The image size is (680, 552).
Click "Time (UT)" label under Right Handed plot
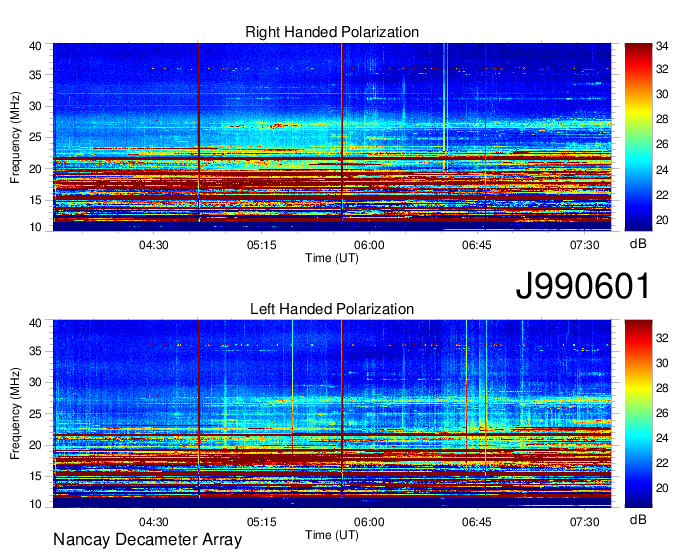pyautogui.click(x=332, y=258)
